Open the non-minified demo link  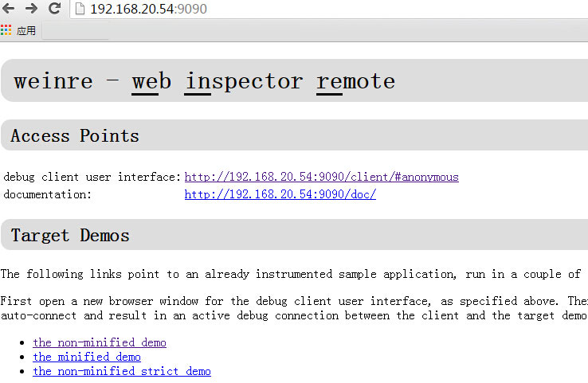tap(100, 342)
